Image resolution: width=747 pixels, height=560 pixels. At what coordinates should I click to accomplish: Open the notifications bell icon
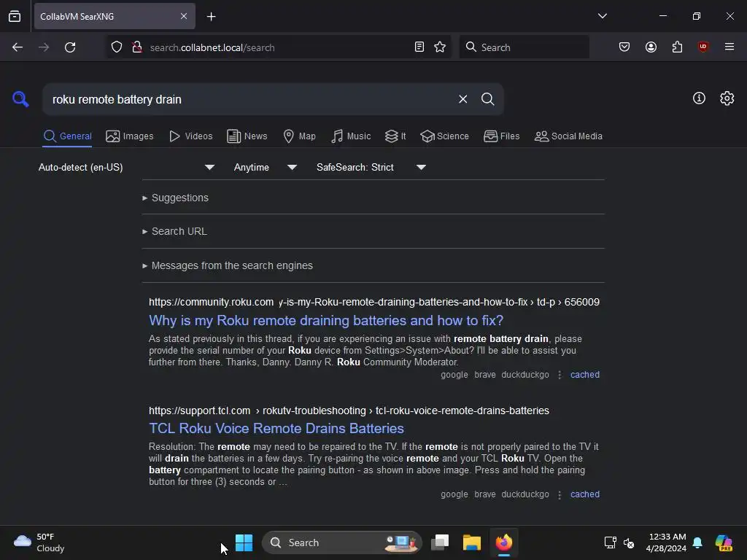(697, 542)
